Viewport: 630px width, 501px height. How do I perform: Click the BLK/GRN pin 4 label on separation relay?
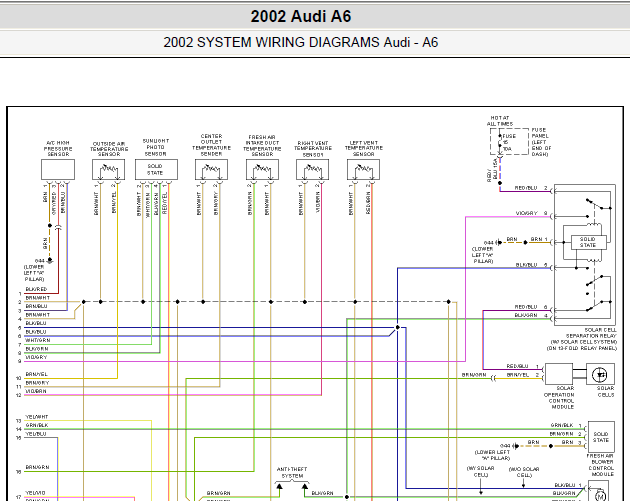pyautogui.click(x=526, y=315)
